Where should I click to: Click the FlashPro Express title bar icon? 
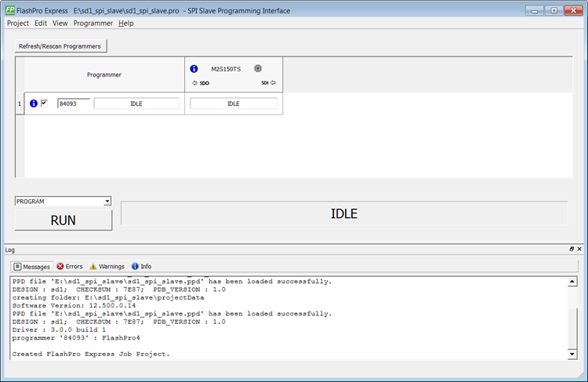pyautogui.click(x=10, y=10)
